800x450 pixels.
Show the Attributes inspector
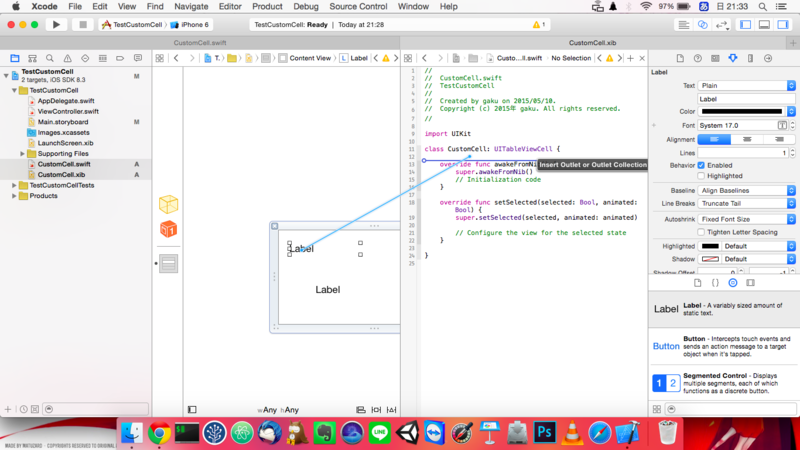coord(733,58)
